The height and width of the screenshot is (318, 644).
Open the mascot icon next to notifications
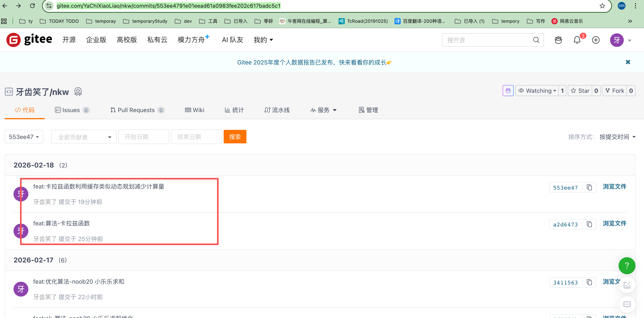558,40
